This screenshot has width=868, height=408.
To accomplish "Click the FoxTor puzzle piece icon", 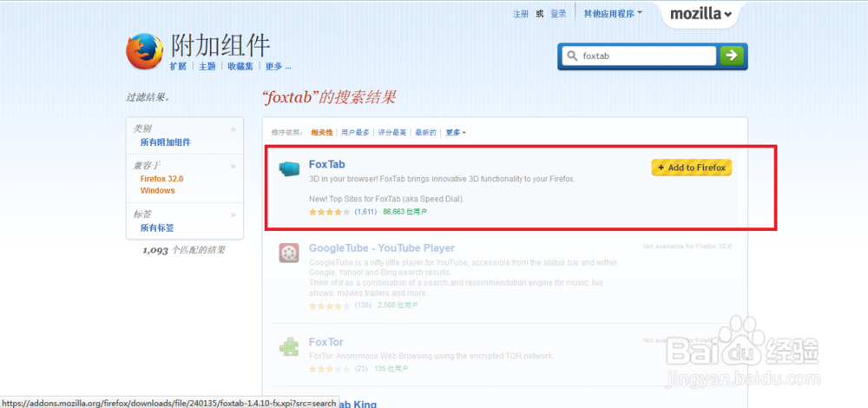I will [288, 347].
